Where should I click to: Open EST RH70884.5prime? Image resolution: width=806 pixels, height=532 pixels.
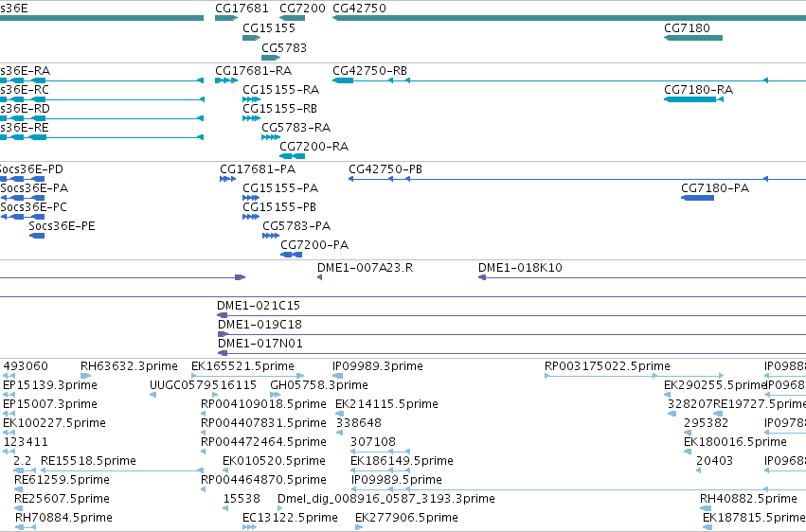(x=63, y=518)
